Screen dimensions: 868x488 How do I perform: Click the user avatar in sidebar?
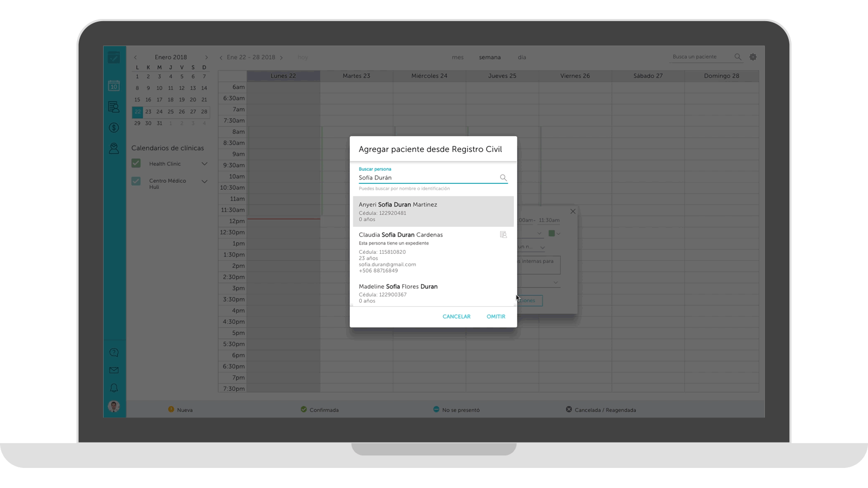(114, 406)
